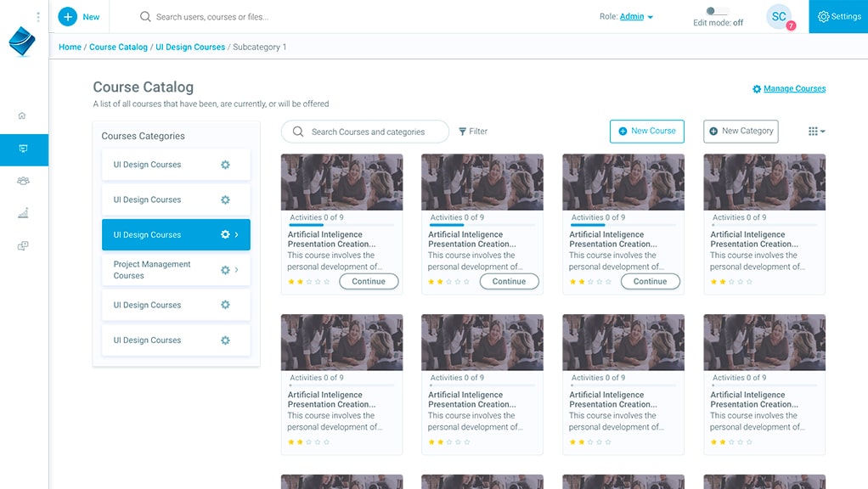Image resolution: width=868 pixels, height=489 pixels.
Task: Click gear icon on bottommost UI Design Courses
Action: pyautogui.click(x=225, y=340)
